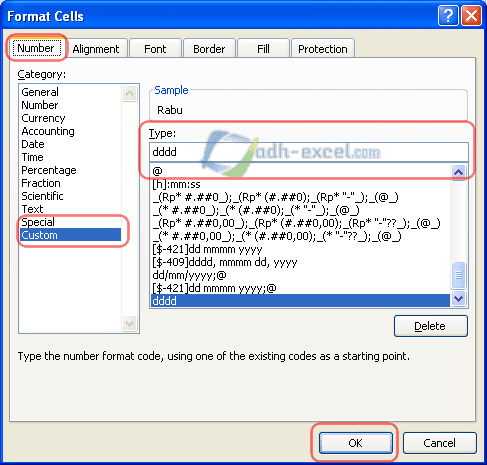Viewport: 487px width, 465px height.
Task: Click the Type format code field
Action: coord(309,152)
